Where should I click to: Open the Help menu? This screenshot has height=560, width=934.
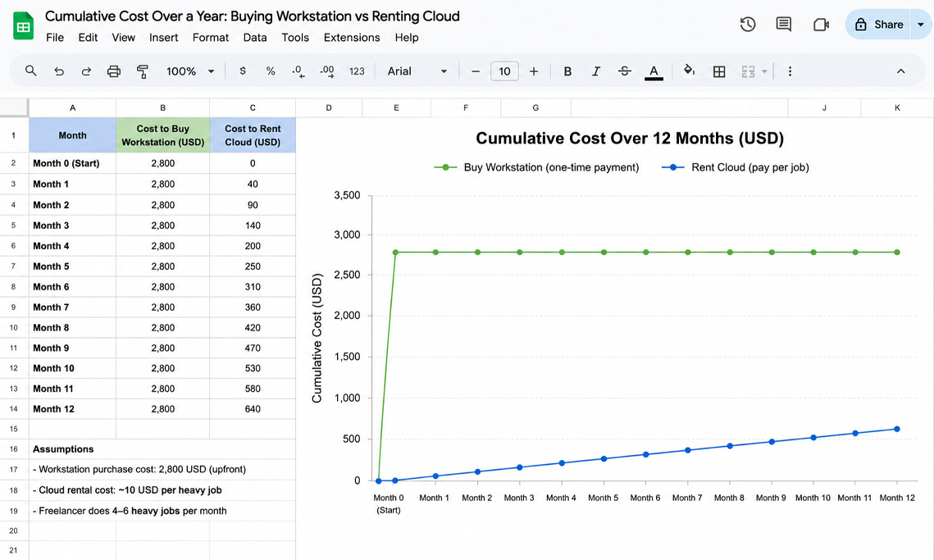[406, 38]
